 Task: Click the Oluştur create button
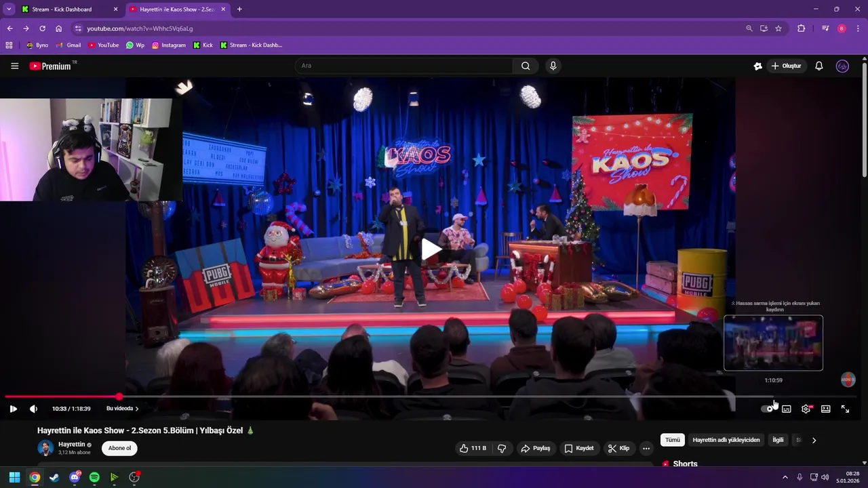click(786, 66)
